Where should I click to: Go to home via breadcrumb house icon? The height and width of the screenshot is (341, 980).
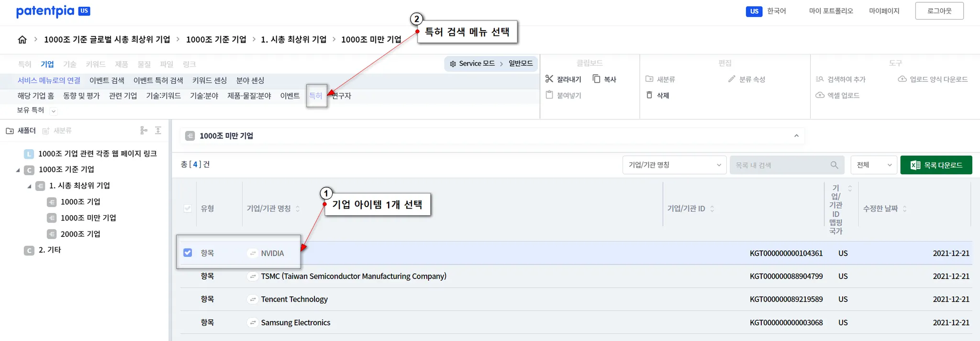[22, 40]
